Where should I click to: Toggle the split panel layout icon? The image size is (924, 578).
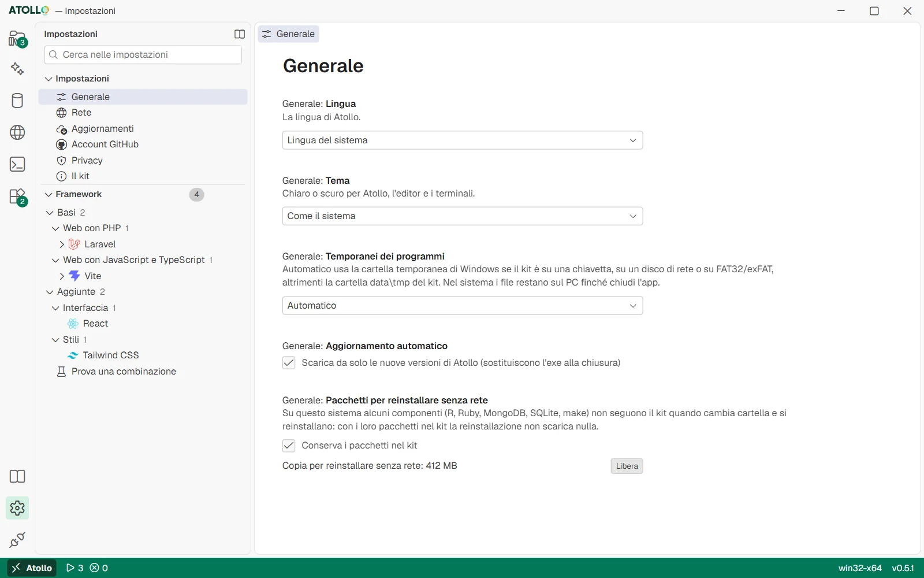click(240, 34)
